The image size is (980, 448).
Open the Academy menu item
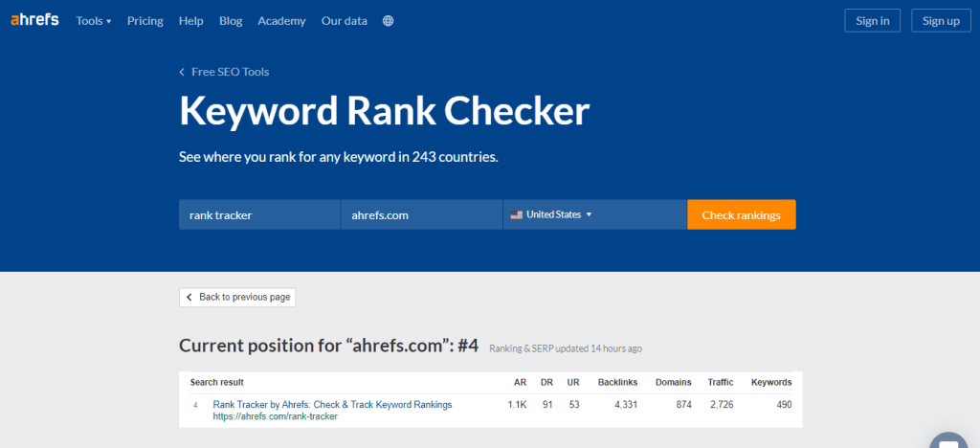(282, 21)
